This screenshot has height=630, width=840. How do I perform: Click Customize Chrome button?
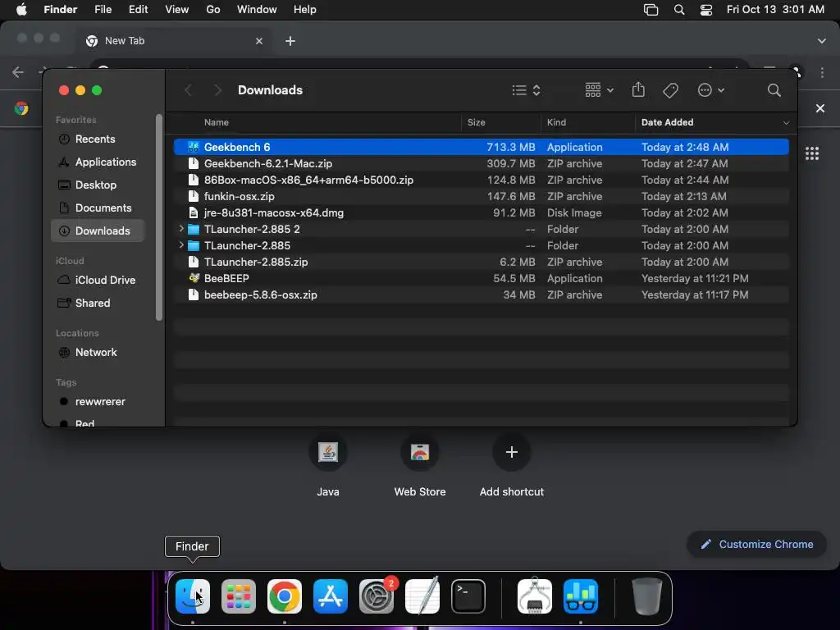tap(756, 545)
